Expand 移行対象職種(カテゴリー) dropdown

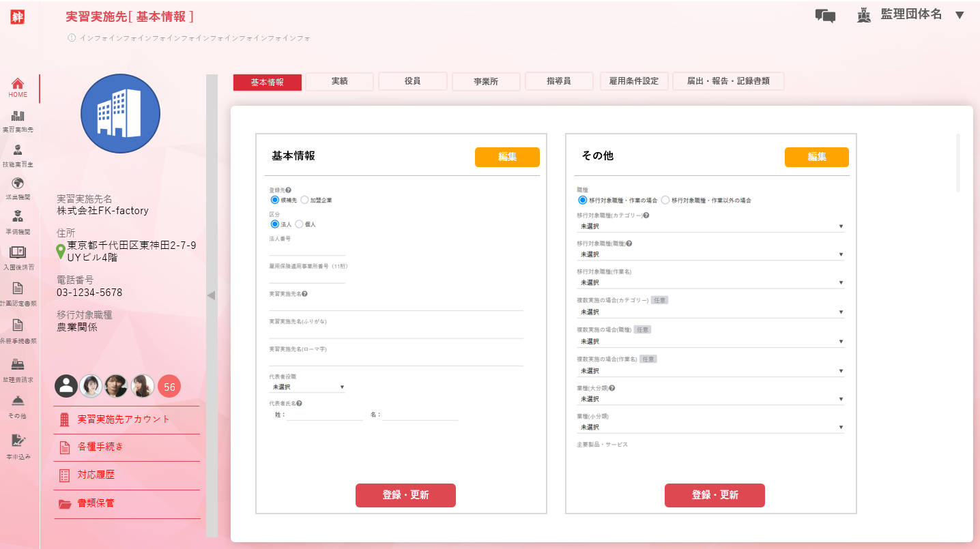710,226
